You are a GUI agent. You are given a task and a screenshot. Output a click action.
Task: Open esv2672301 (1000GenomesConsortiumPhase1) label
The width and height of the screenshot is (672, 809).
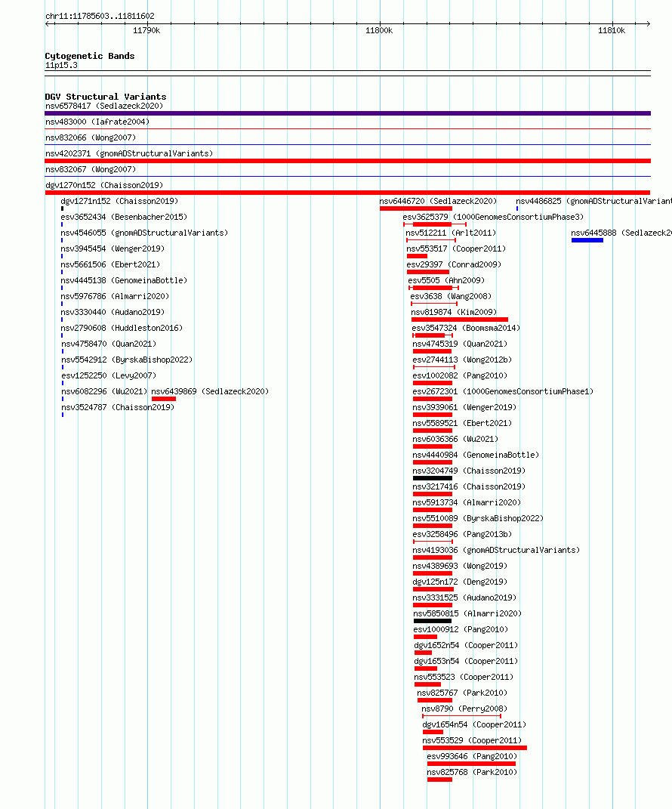click(x=504, y=391)
